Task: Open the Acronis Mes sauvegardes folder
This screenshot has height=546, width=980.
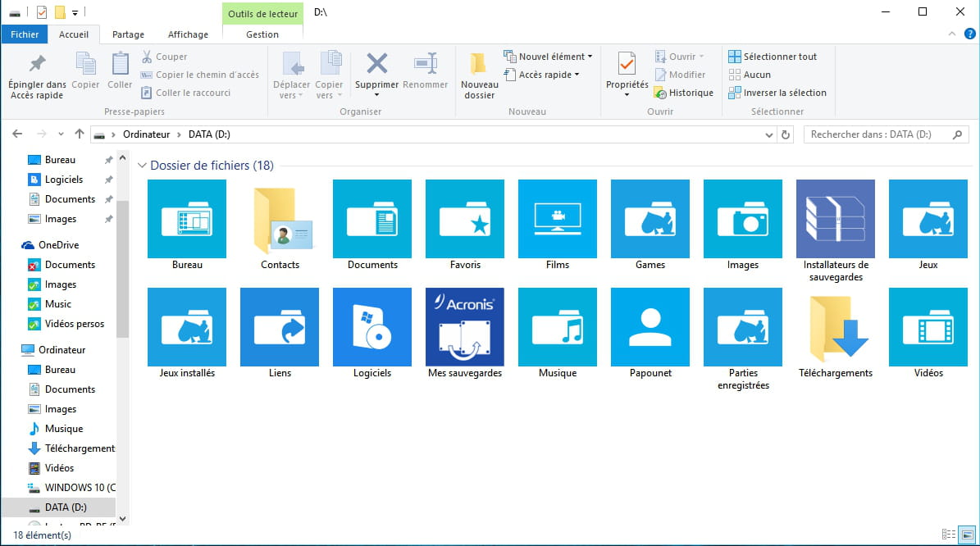Action: coord(464,327)
